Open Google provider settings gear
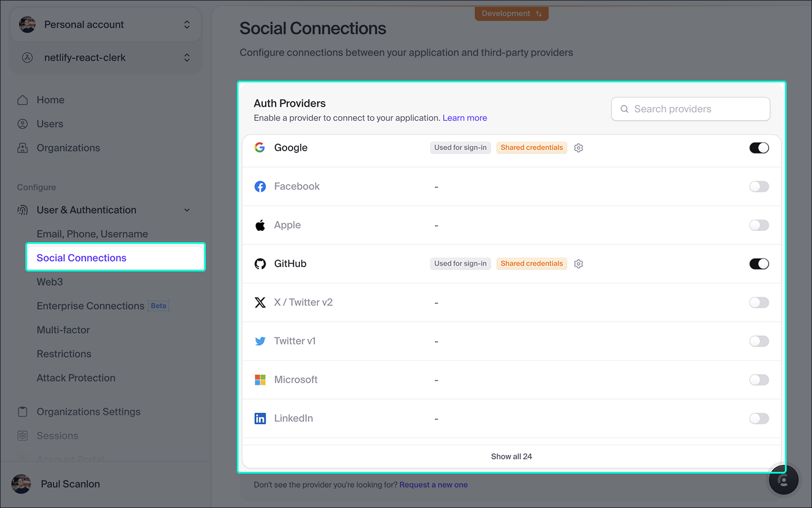This screenshot has width=812, height=508. (x=579, y=148)
